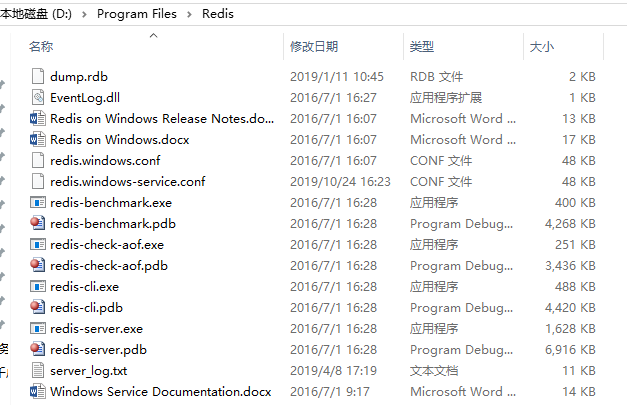Click the 6,916 KB size value
The height and width of the screenshot is (405, 627).
coord(570,350)
